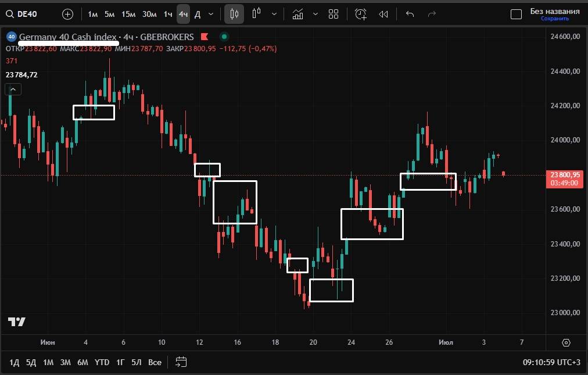Set range to 1Д
This screenshot has width=588, height=375.
click(15, 362)
